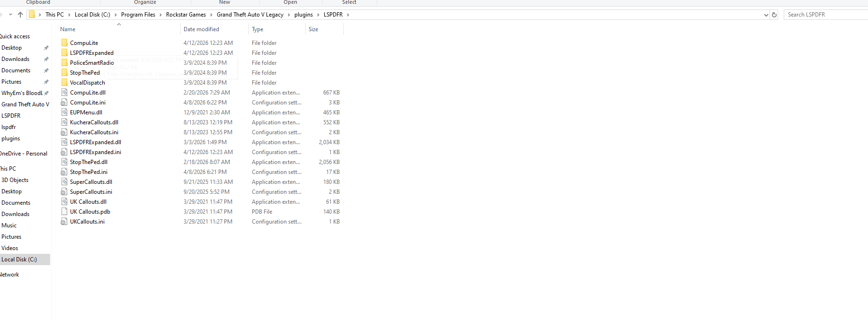Open Network in the navigation pane
The image size is (868, 320).
pos(9,275)
